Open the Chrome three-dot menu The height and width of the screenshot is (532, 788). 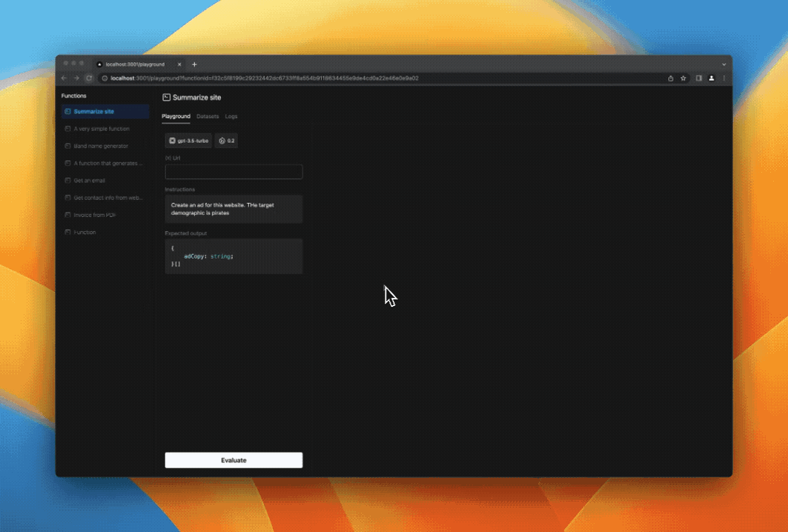(x=724, y=78)
